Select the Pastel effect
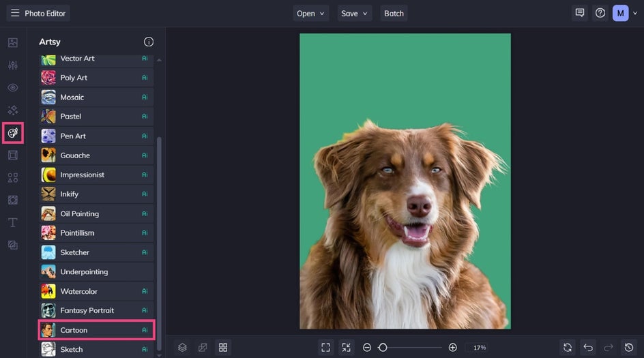This screenshot has height=358, width=644. [x=96, y=117]
